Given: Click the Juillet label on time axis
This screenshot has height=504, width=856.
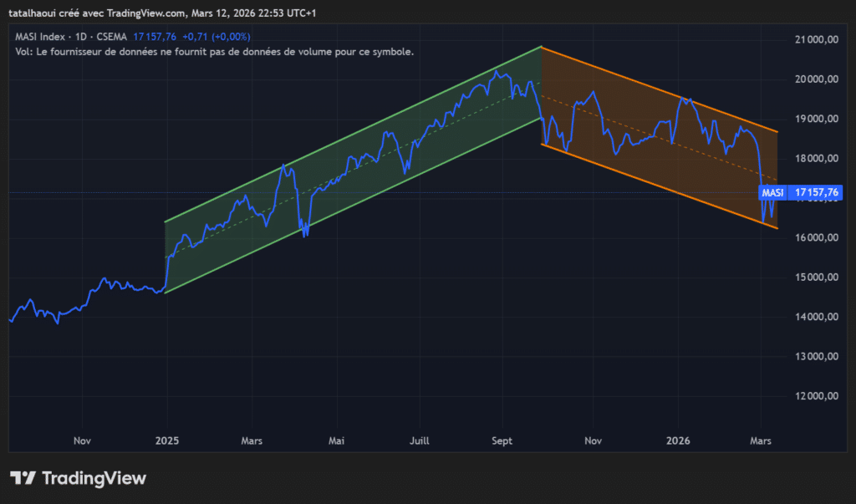Looking at the screenshot, I should click(421, 440).
